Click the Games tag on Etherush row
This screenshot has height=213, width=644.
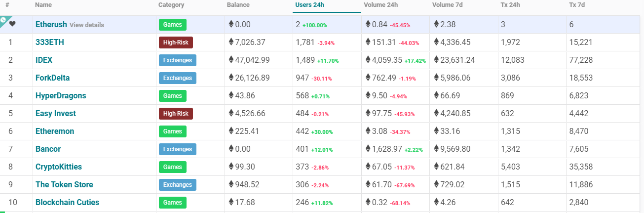pos(173,25)
